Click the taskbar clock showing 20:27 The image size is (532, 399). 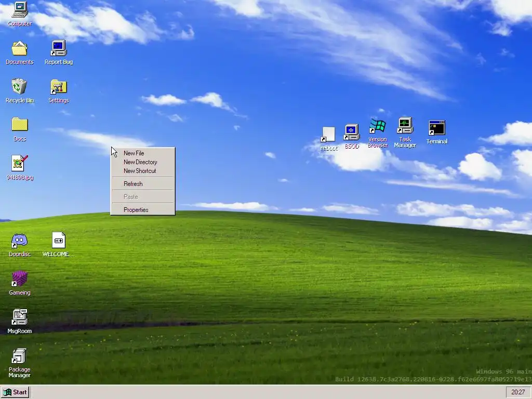(x=518, y=392)
